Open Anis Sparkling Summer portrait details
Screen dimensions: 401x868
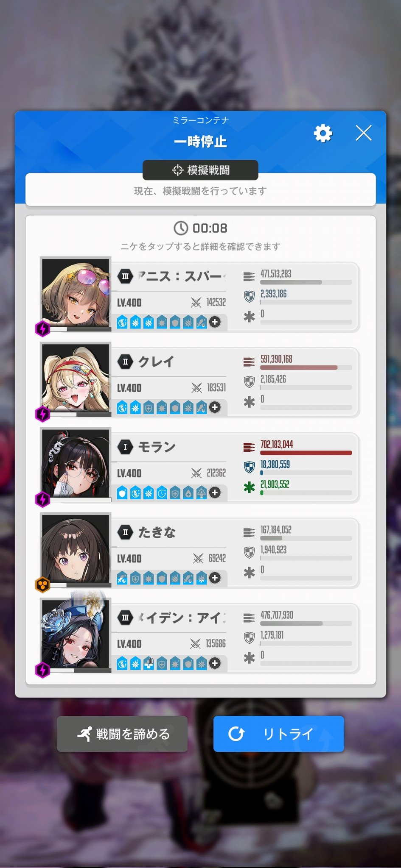click(x=76, y=292)
